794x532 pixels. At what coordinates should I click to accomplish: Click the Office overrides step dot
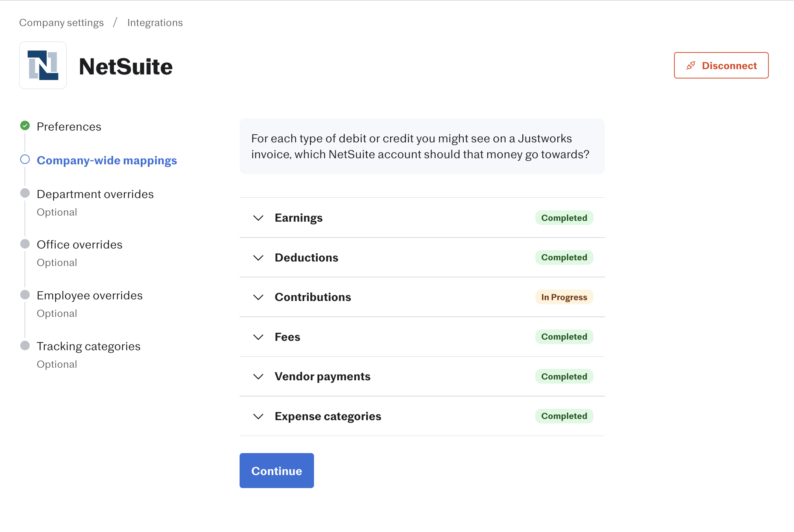[x=25, y=244]
